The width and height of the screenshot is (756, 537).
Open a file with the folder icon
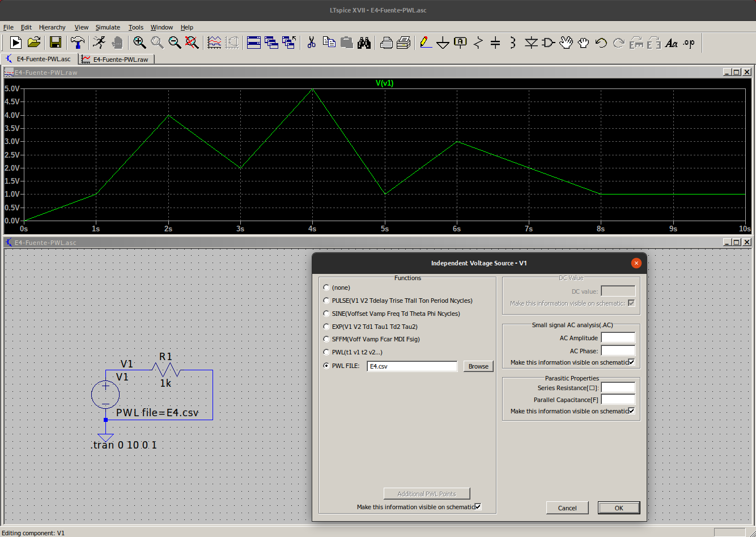pos(34,43)
